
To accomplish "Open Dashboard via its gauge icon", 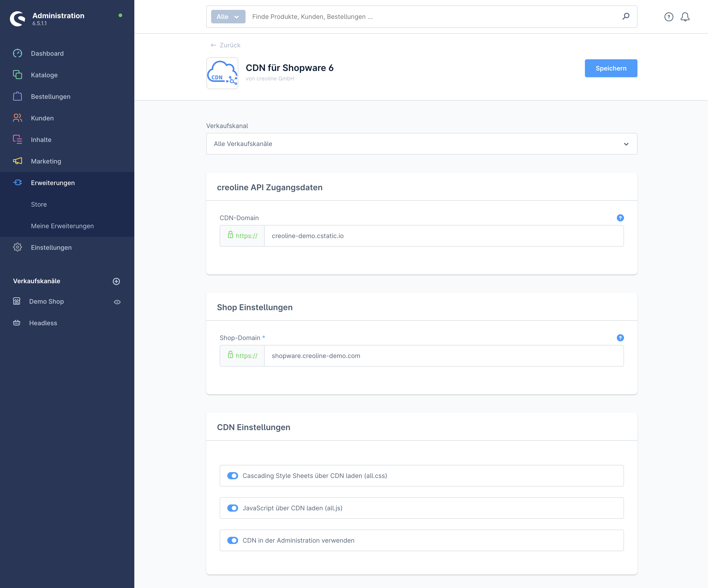I will 18,53.
